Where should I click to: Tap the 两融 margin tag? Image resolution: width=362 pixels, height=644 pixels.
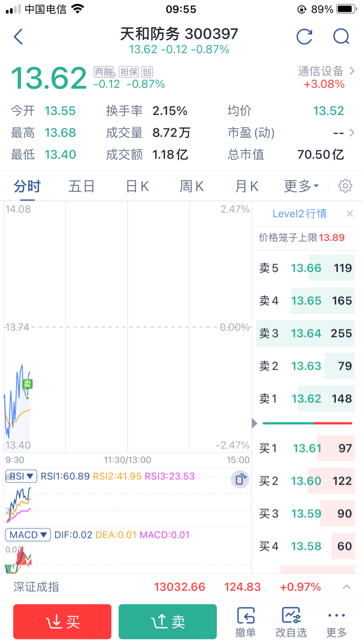[x=104, y=72]
